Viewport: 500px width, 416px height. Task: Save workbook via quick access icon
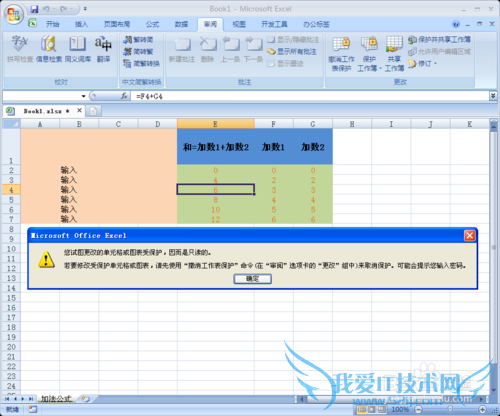coord(34,9)
